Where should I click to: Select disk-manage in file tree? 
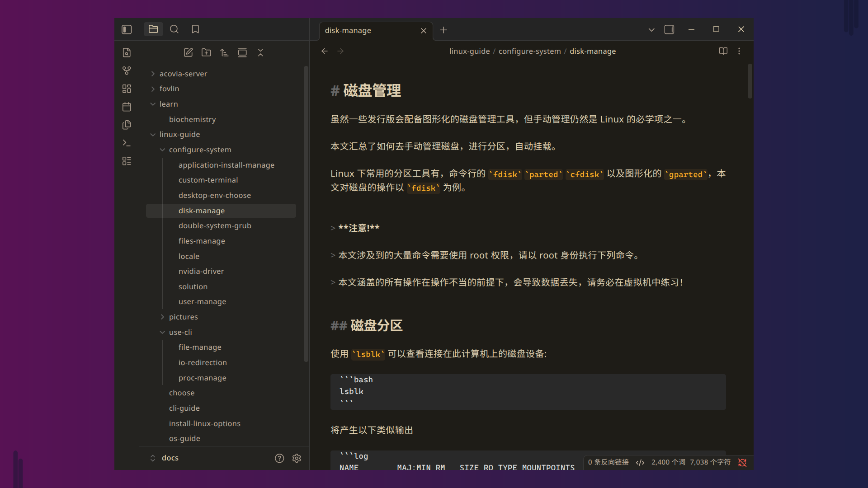(221, 211)
